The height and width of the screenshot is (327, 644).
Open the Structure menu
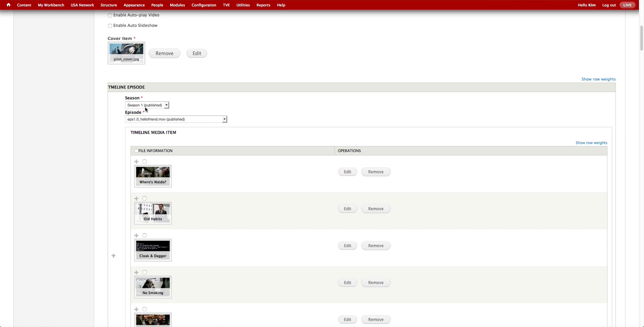(108, 5)
